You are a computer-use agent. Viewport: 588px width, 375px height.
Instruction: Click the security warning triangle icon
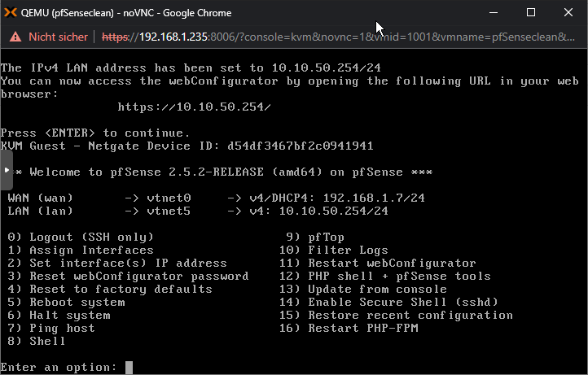15,37
